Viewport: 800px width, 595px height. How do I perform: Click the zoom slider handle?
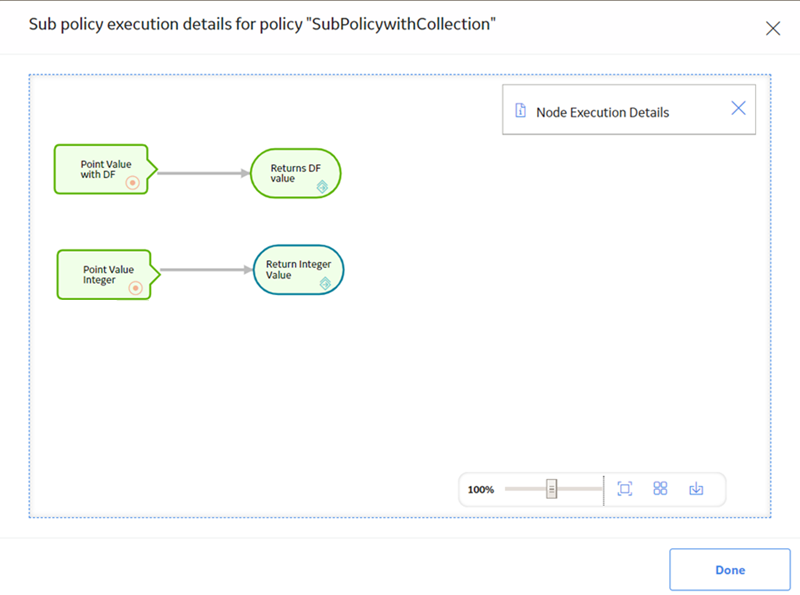pyautogui.click(x=552, y=489)
